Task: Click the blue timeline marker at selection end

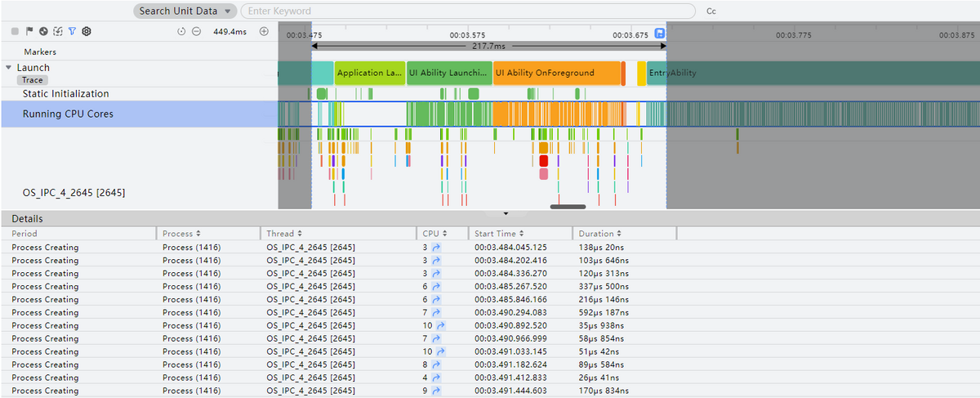Action: pyautogui.click(x=660, y=34)
